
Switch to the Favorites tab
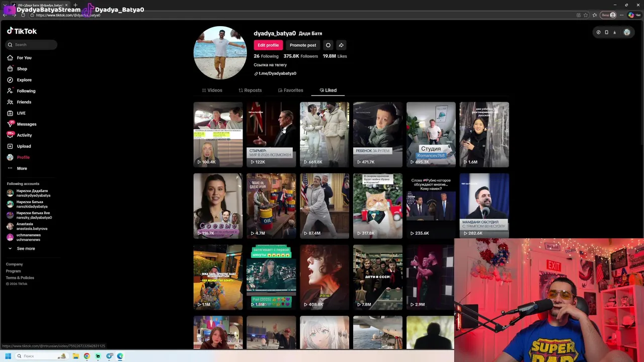[x=291, y=90]
